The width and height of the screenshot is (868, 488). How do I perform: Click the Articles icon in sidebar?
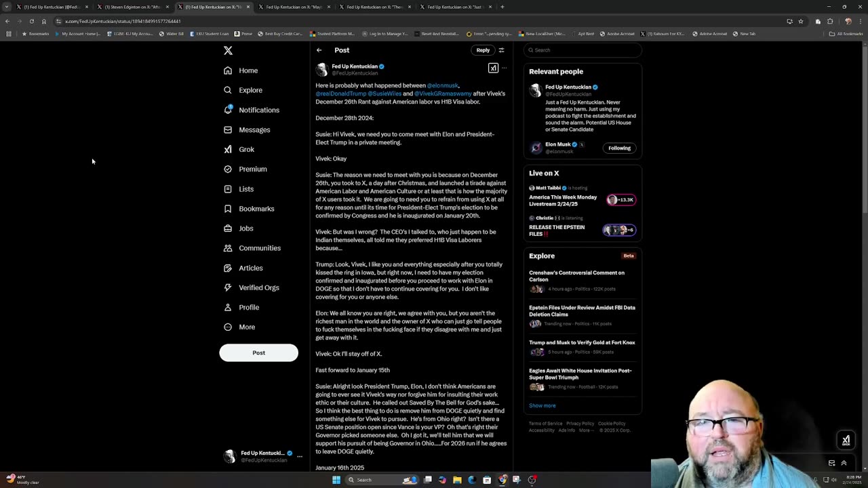click(x=228, y=268)
